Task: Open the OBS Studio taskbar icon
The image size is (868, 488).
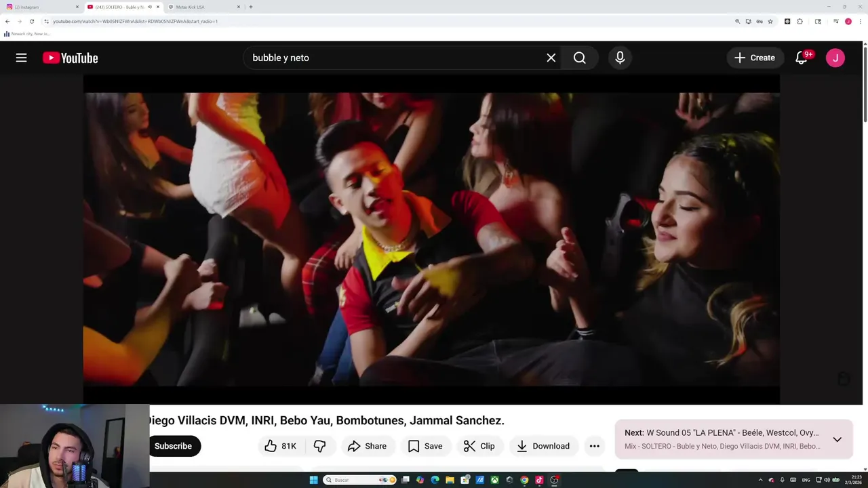Action: pos(554,480)
